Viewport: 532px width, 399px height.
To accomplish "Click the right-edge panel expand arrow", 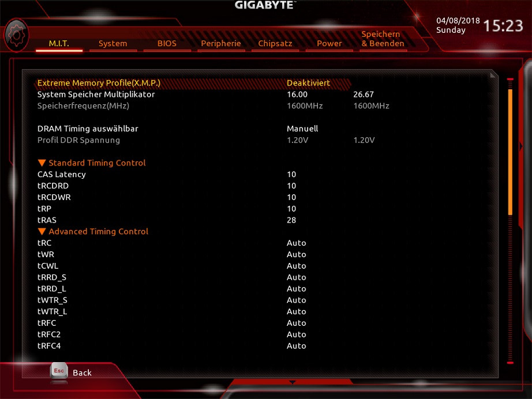I will click(521, 146).
